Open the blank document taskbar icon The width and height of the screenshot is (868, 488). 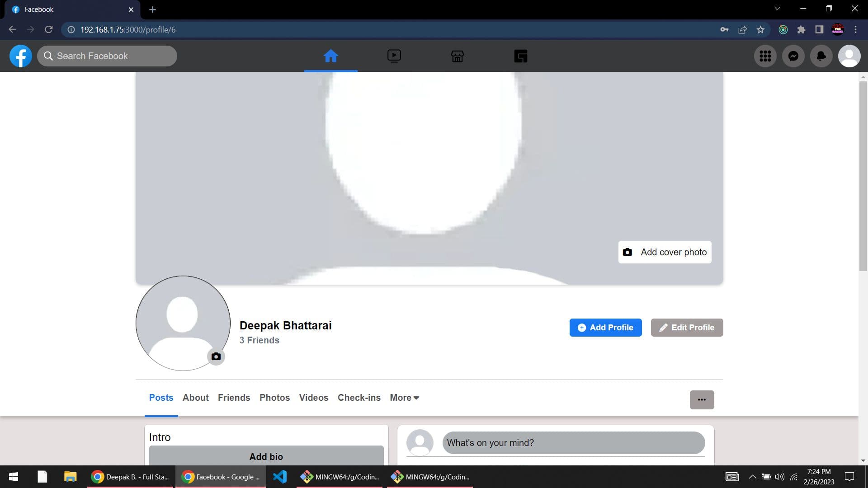(x=42, y=477)
